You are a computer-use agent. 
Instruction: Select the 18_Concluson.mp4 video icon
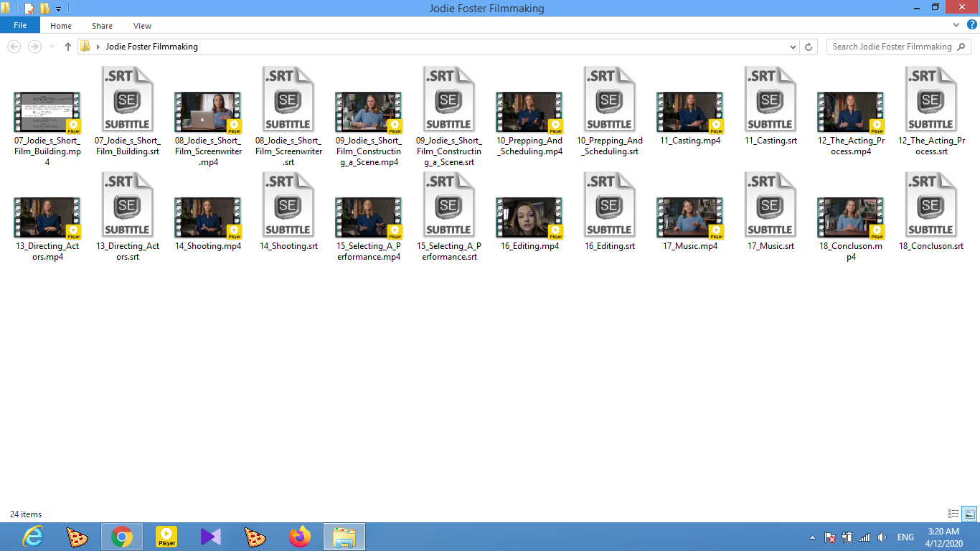click(x=851, y=219)
